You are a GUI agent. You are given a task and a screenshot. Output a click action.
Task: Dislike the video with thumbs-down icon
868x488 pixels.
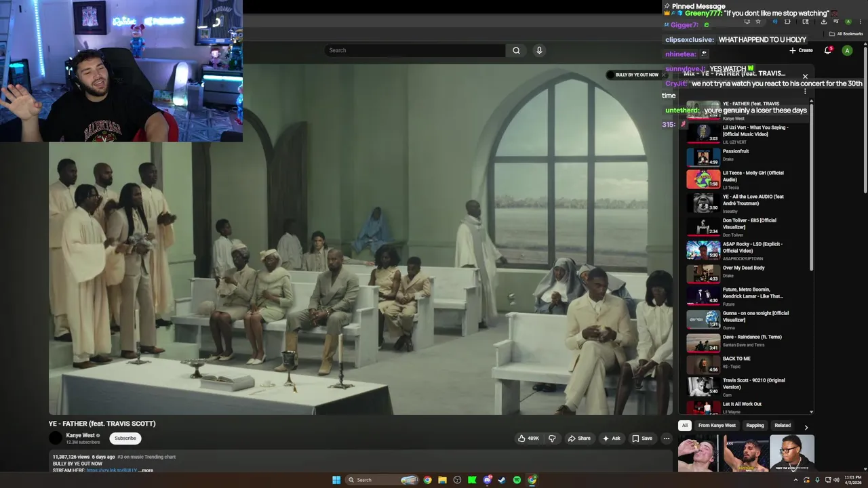pos(552,439)
